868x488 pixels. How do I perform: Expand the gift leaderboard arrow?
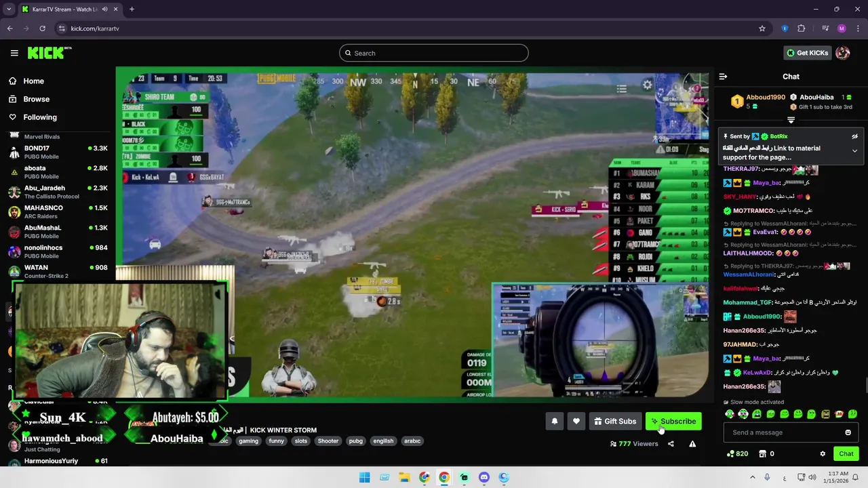791,120
